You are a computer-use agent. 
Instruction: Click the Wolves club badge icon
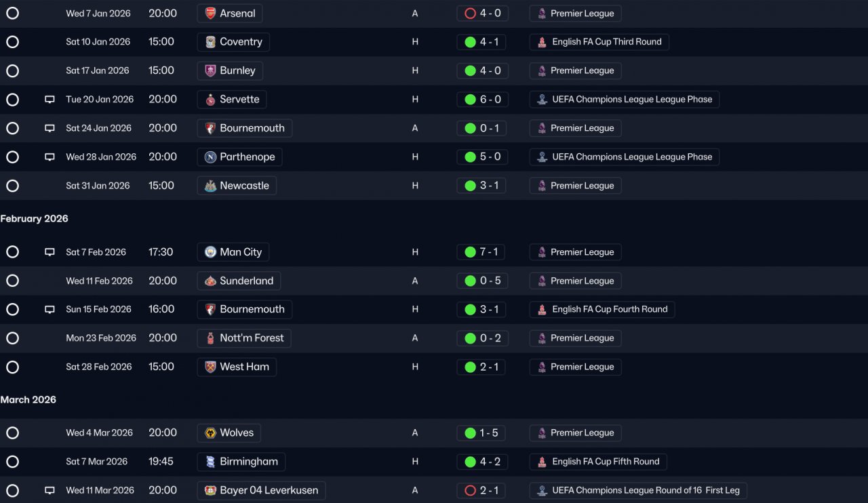210,433
